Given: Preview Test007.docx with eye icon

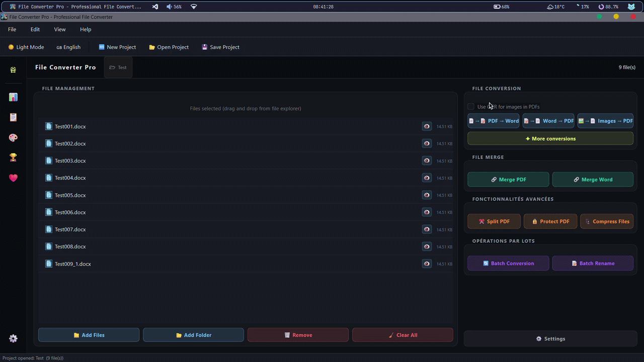Looking at the screenshot, I should pos(427,229).
